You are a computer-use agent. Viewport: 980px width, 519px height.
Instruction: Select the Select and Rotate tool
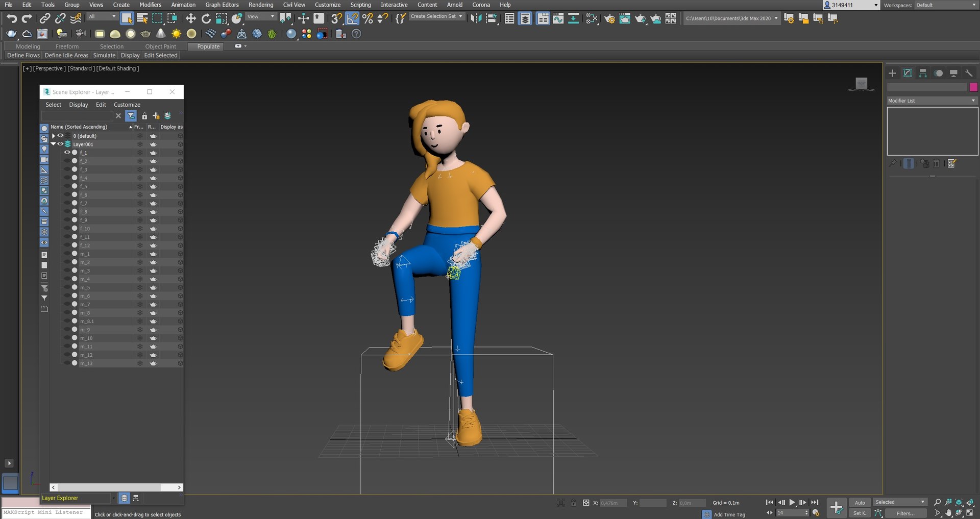click(206, 19)
